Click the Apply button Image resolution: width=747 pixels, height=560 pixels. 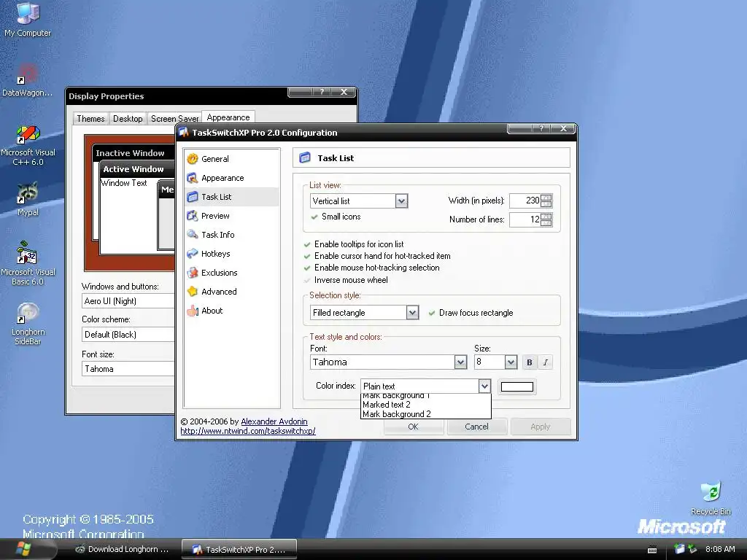click(x=541, y=427)
